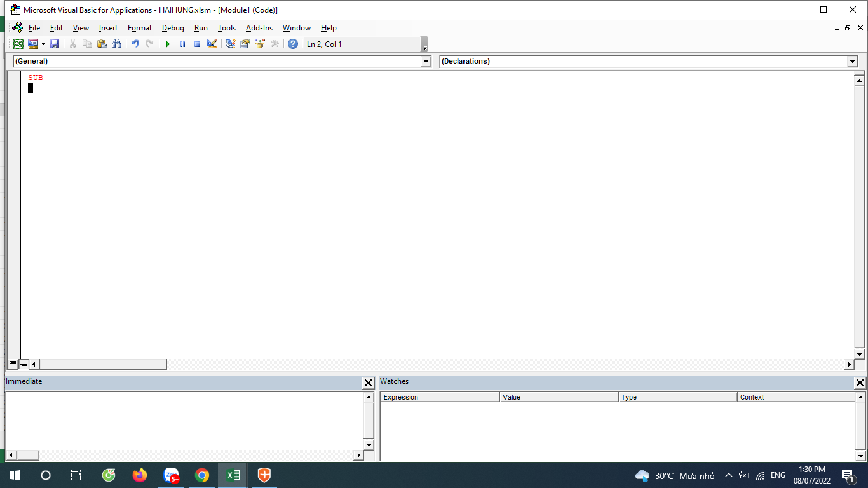Image resolution: width=868 pixels, height=488 pixels.
Task: Switch to Procedure View button
Action: [13, 364]
